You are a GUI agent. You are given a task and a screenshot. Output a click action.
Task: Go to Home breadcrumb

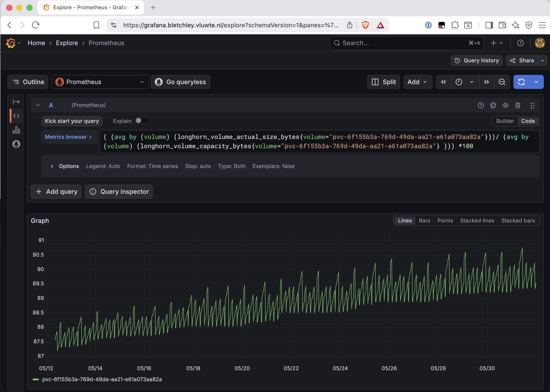[x=37, y=43]
